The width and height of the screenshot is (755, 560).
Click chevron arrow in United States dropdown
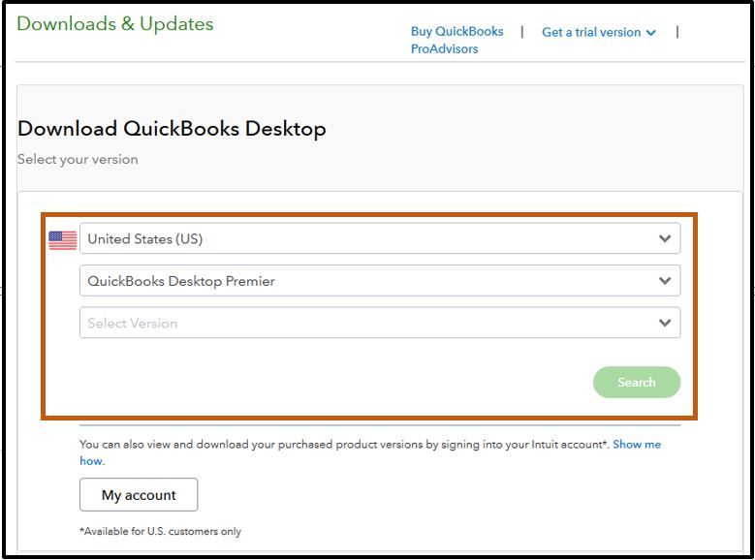click(665, 238)
